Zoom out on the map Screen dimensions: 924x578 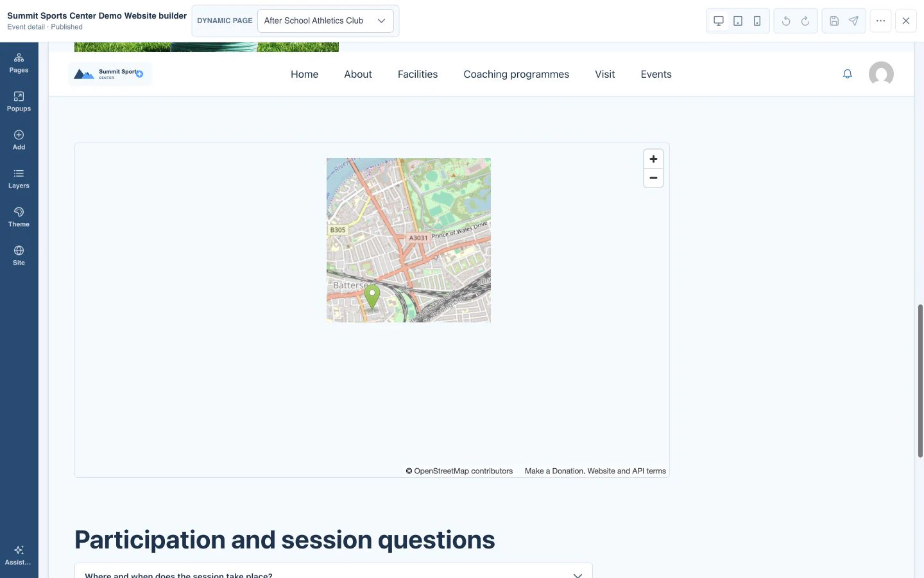(x=653, y=178)
